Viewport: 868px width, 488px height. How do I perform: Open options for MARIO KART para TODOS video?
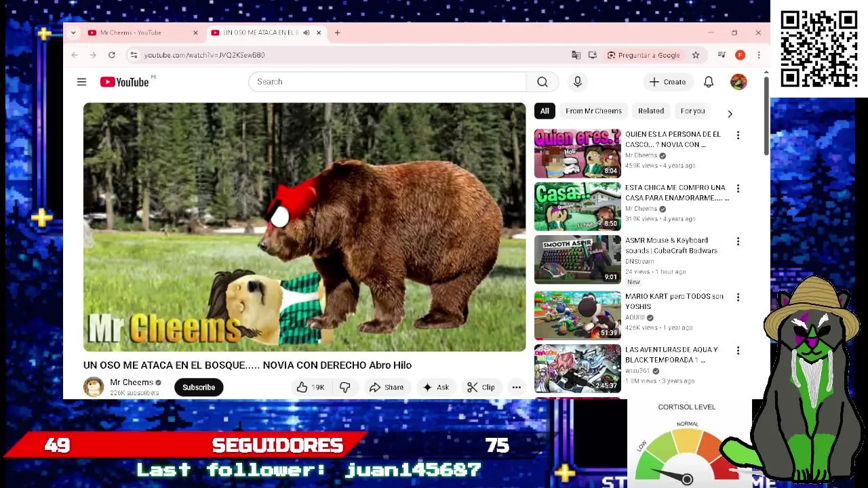pos(738,298)
